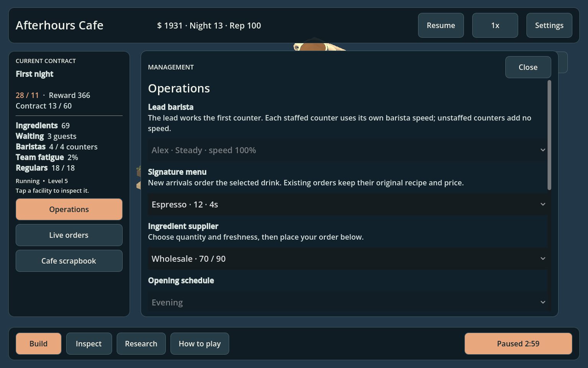Click the "New arrivals order the selected drink" description
Image resolution: width=588 pixels, height=368 pixels.
(306, 182)
